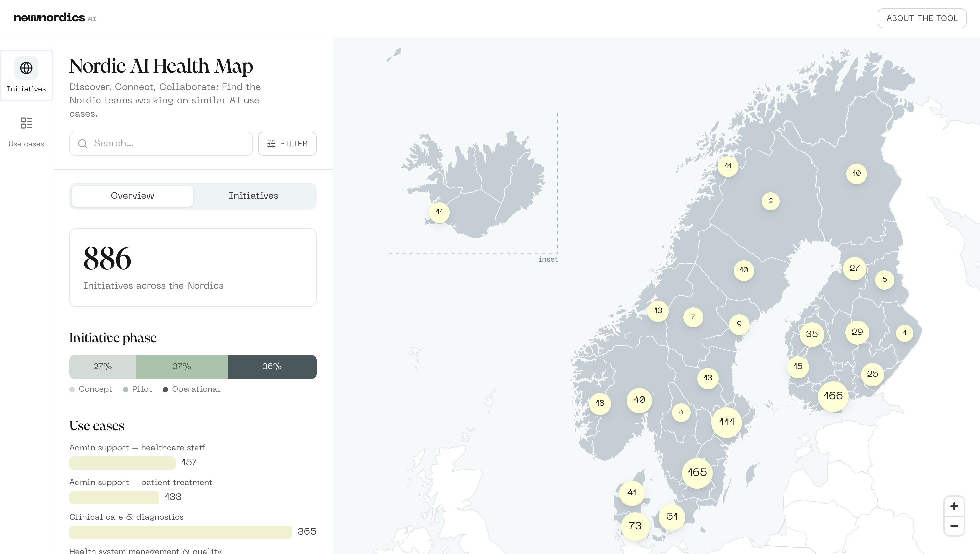
Task: Open map cluster marker 166
Action: [x=833, y=396]
